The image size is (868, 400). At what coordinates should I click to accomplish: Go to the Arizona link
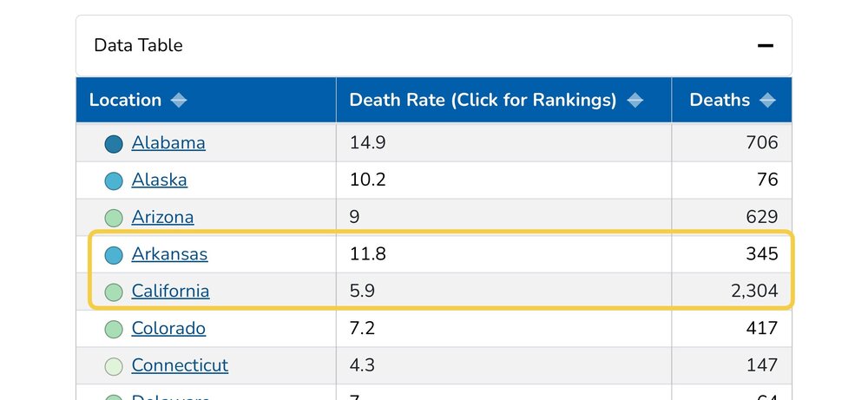click(x=162, y=218)
